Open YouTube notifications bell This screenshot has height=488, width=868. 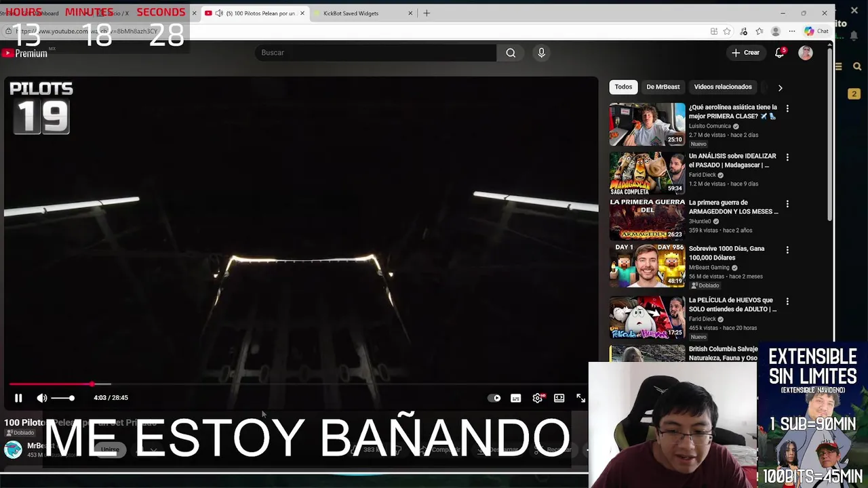780,53
